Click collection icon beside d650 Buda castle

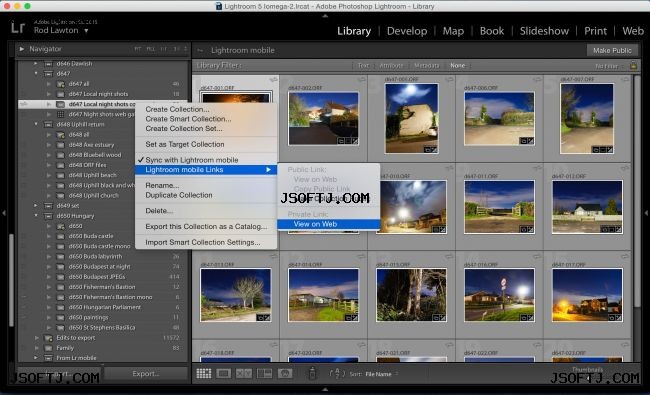[x=61, y=236]
